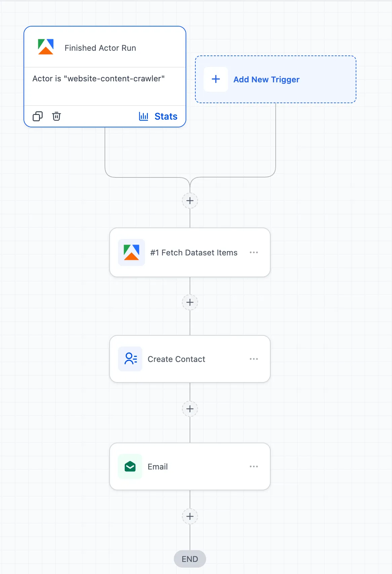Open Stats for the trigger
This screenshot has width=392, height=574.
pyautogui.click(x=165, y=116)
